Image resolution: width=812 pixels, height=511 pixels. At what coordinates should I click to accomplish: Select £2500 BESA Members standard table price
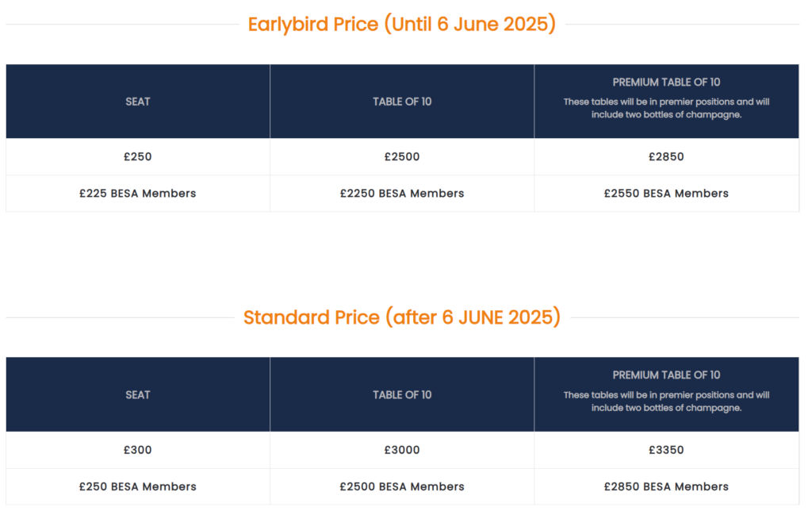pyautogui.click(x=402, y=486)
